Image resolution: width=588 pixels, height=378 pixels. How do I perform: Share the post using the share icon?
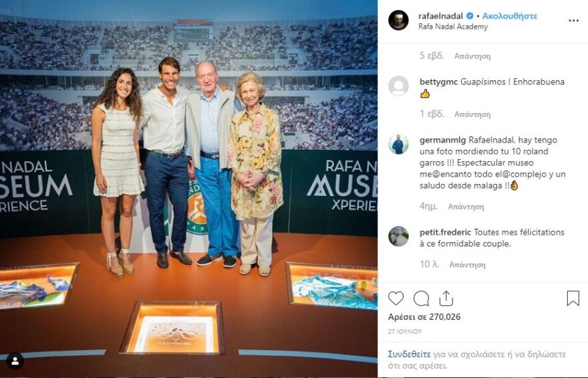coord(446,298)
